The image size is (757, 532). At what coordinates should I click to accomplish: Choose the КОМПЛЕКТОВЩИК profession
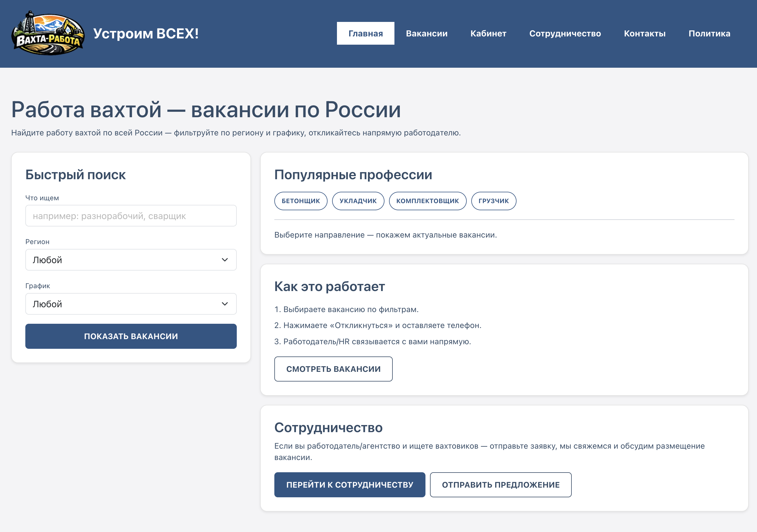[x=428, y=201]
